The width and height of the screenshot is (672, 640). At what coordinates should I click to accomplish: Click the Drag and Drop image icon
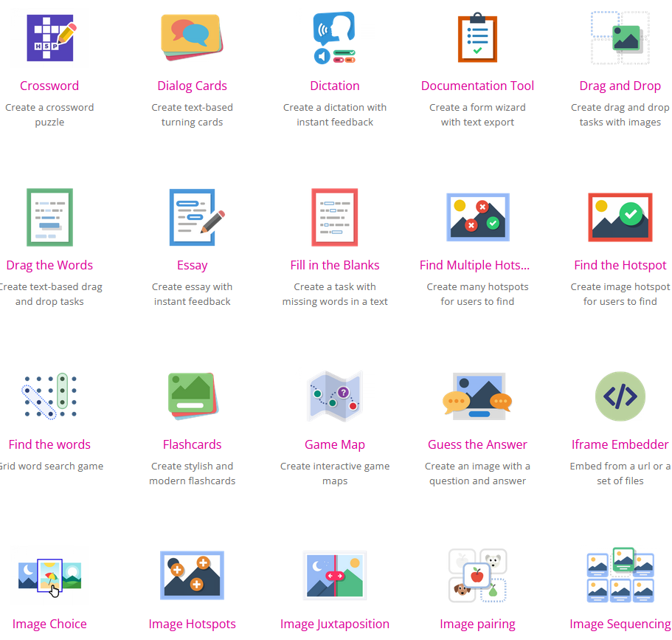point(620,38)
